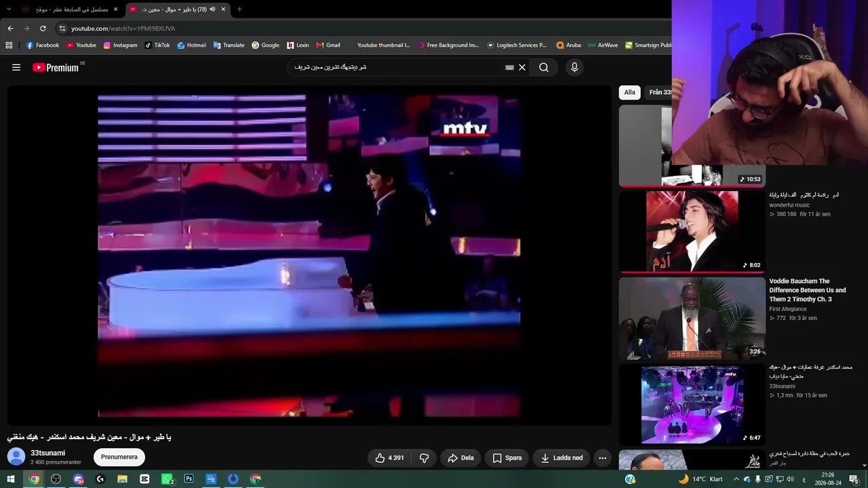Open Discord from the taskbar

point(79,479)
